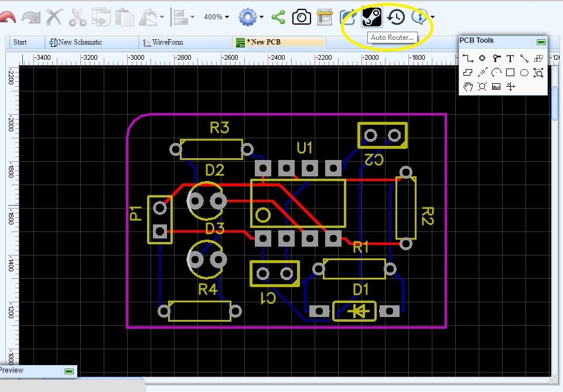Select the D2 component label
The image size is (563, 392).
[x=215, y=170]
